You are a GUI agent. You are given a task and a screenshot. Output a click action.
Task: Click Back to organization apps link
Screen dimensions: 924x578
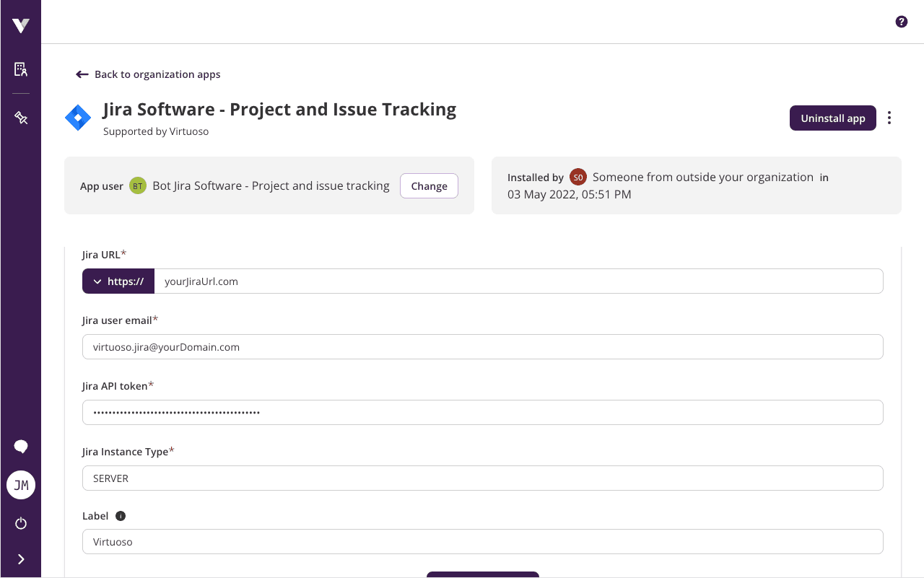pyautogui.click(x=157, y=74)
